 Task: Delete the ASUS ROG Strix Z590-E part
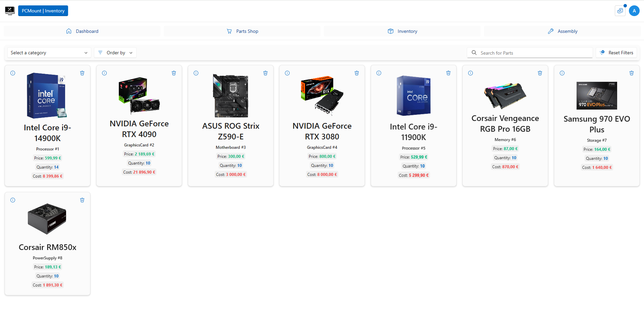coord(265,73)
